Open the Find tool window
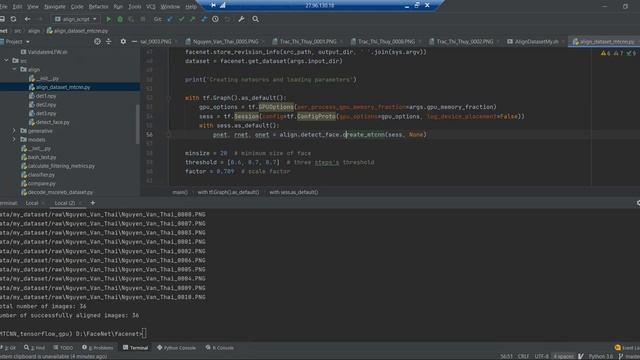The image size is (640, 360). pos(34,348)
